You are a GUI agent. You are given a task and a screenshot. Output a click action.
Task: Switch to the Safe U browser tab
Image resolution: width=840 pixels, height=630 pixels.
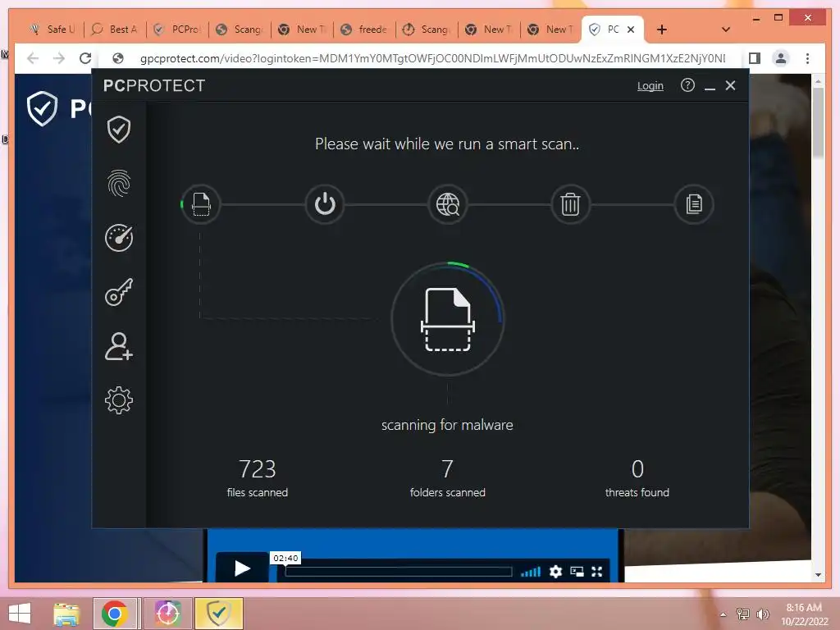point(52,30)
